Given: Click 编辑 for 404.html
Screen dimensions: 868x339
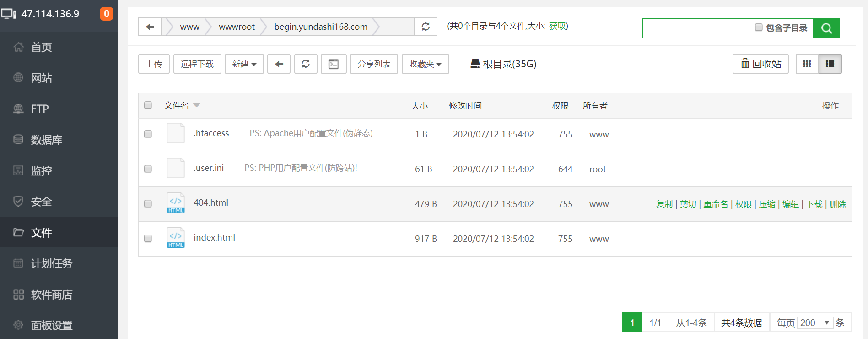Looking at the screenshot, I should click(791, 204).
